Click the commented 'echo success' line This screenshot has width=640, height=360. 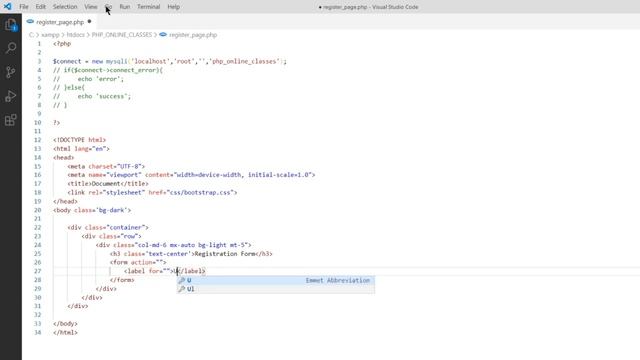92,96
